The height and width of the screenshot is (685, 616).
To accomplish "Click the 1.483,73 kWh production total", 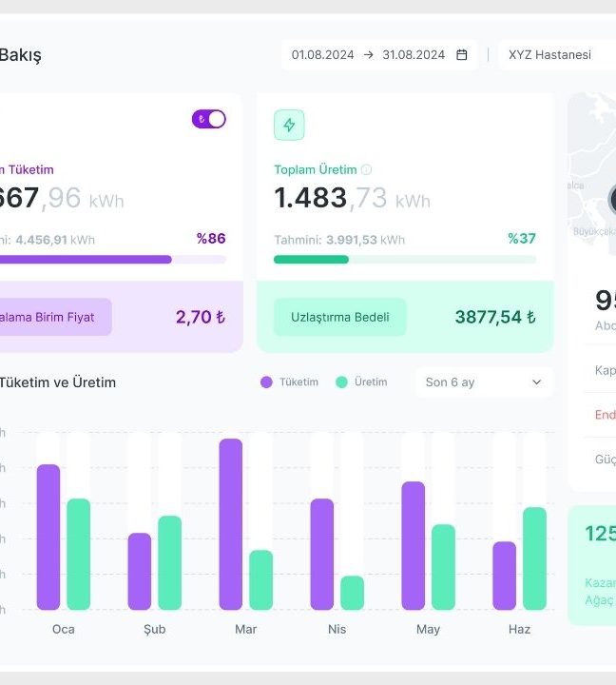I will 353,198.
